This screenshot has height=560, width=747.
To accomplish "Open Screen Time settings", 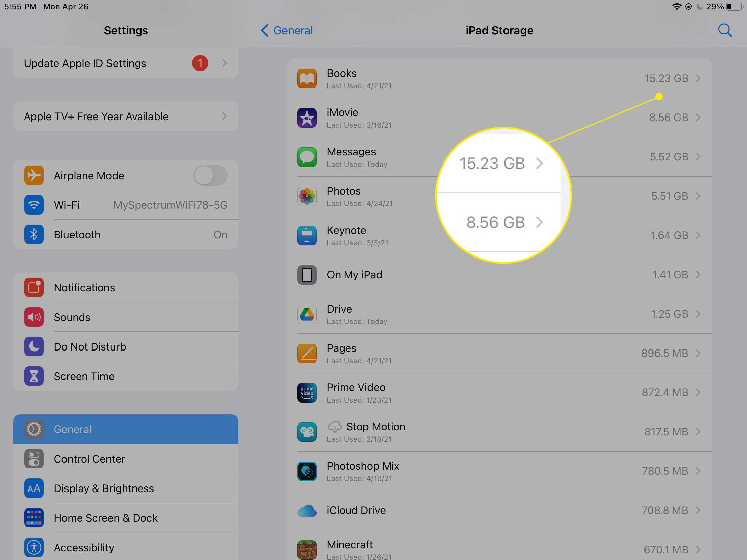I will tap(126, 376).
